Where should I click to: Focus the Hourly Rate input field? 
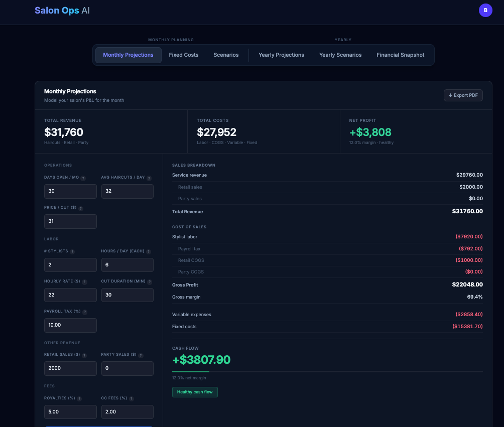tap(70, 295)
